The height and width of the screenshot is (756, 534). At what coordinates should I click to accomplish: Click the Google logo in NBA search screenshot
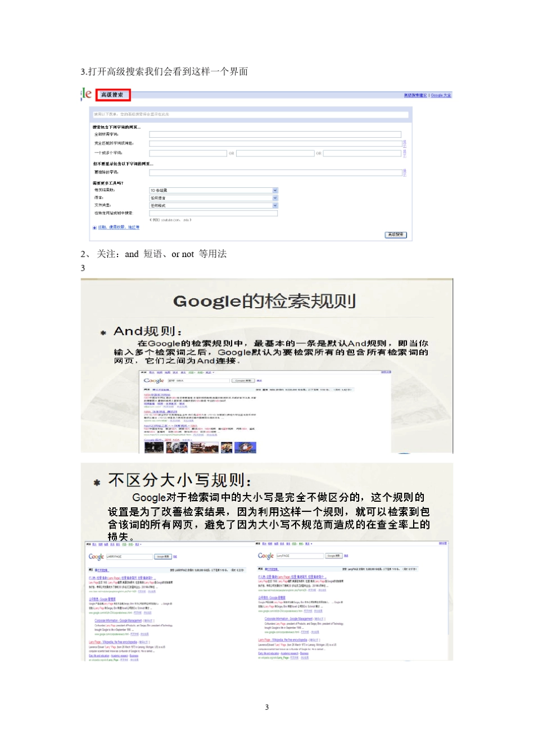coord(154,381)
